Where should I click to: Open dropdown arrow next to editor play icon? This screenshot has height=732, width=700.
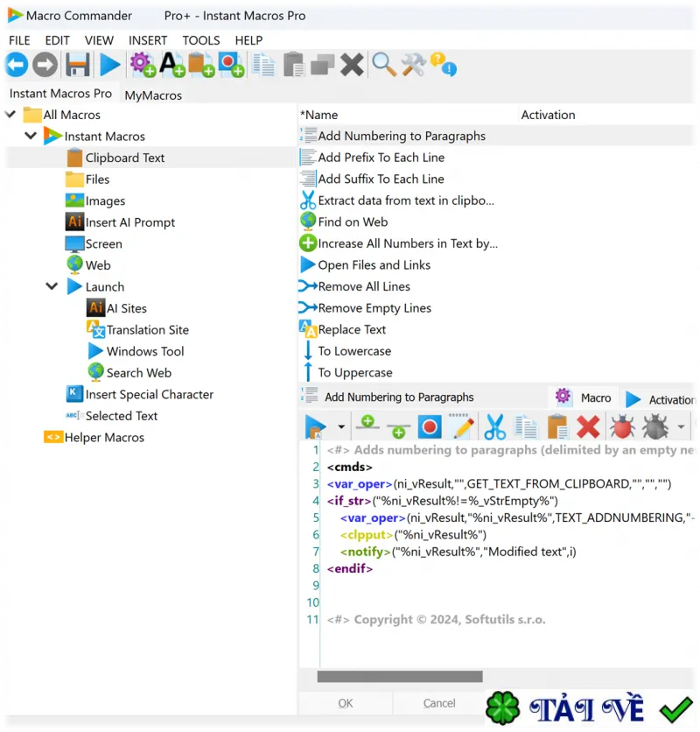[x=341, y=426]
